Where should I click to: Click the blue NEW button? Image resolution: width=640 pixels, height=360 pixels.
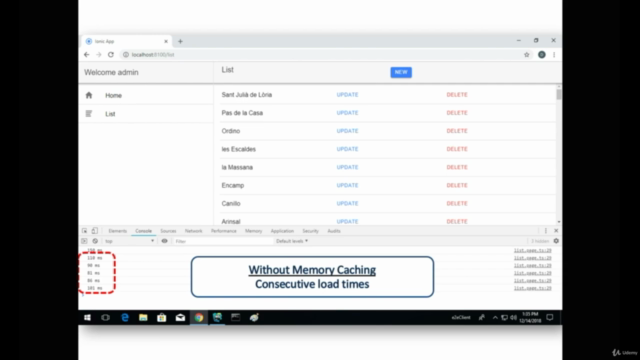point(401,72)
